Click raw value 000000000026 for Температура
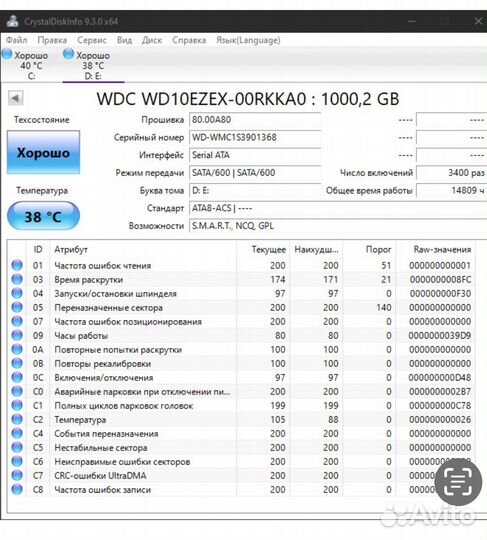The height and width of the screenshot is (540, 487). point(440,419)
